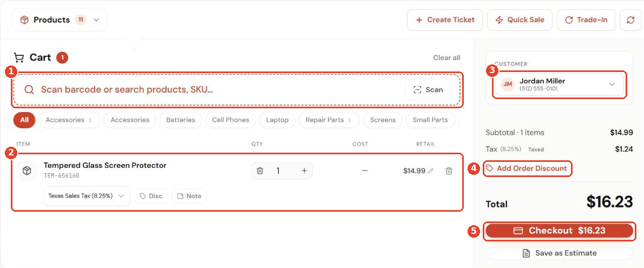This screenshot has width=644, height=268.
Task: Click the Disc discount button
Action: tap(151, 196)
